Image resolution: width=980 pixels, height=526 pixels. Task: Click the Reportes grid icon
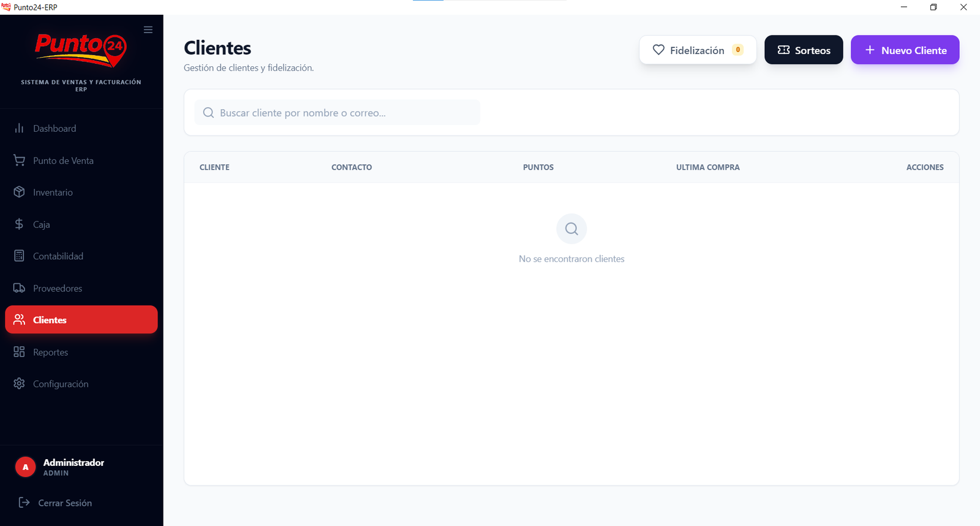coord(19,351)
